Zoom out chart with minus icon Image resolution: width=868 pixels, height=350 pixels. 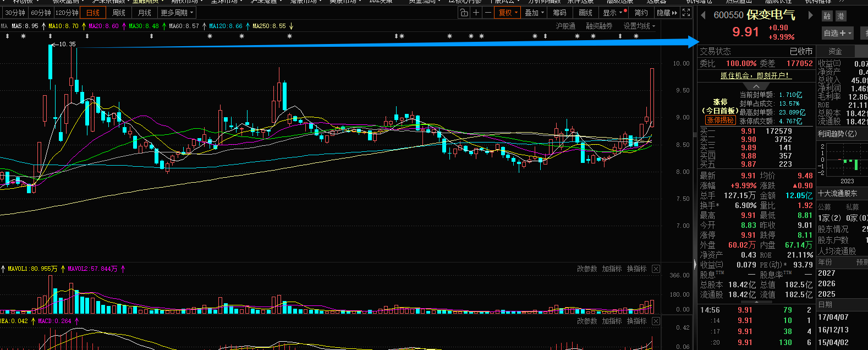pyautogui.click(x=487, y=13)
